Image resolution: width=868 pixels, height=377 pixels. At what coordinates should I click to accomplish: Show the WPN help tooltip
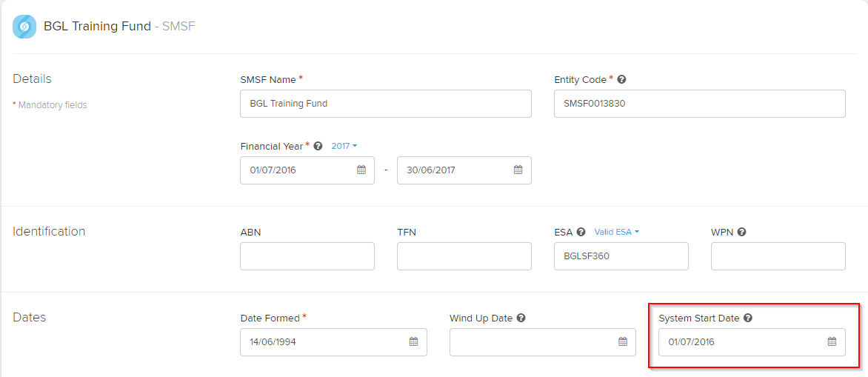click(742, 232)
